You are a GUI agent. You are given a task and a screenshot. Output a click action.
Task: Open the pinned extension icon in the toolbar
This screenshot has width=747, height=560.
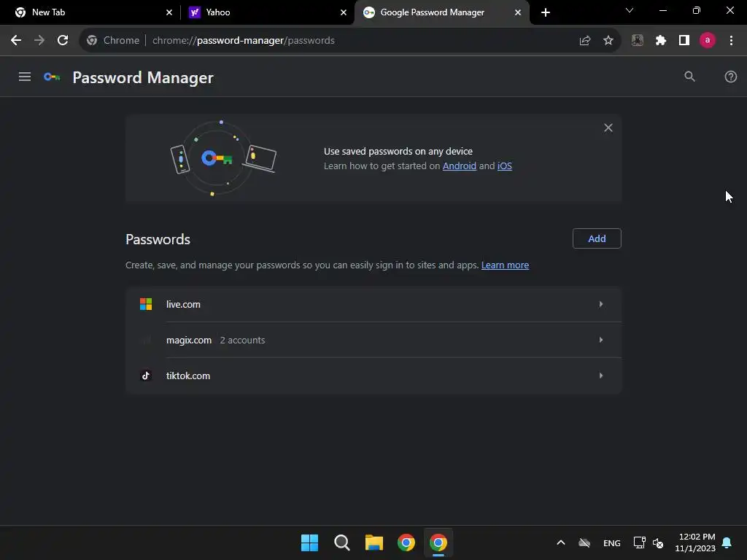pos(637,41)
